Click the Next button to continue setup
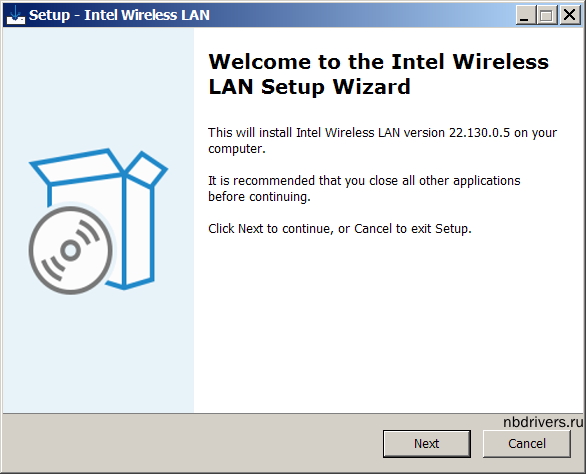Viewport: 586px width, 474px height. 426,443
